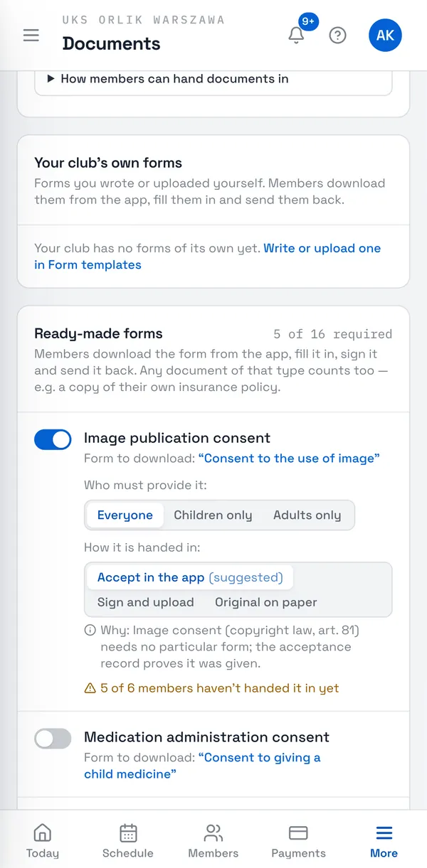The height and width of the screenshot is (868, 427).
Task: Open the help question mark icon
Action: 337,35
